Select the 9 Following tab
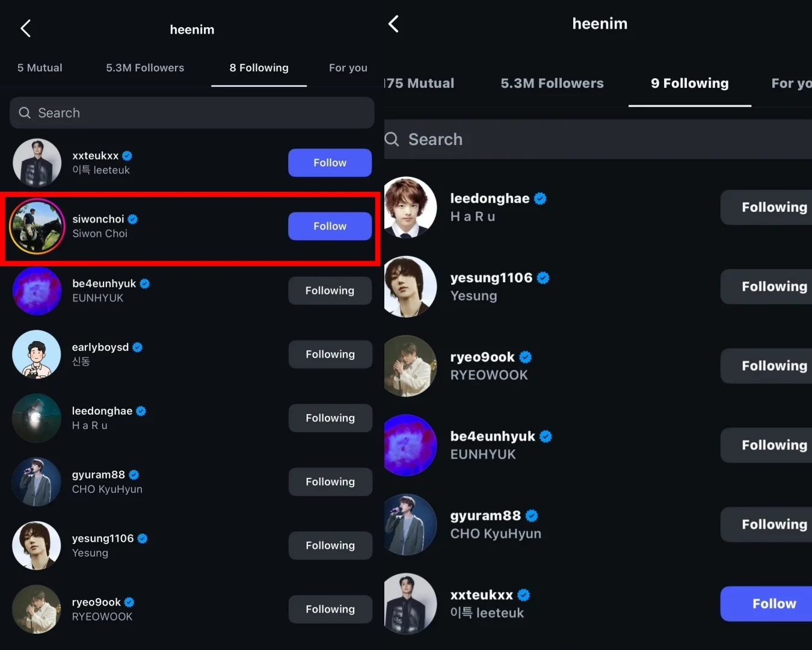Screen dimensions: 812x650 click(689, 84)
